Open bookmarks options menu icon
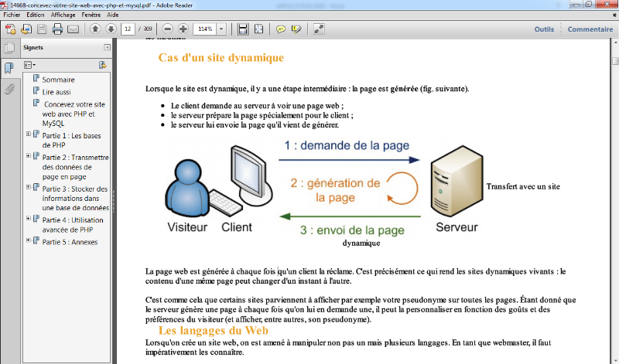Image resolution: width=619 pixels, height=364 pixels. coord(29,65)
